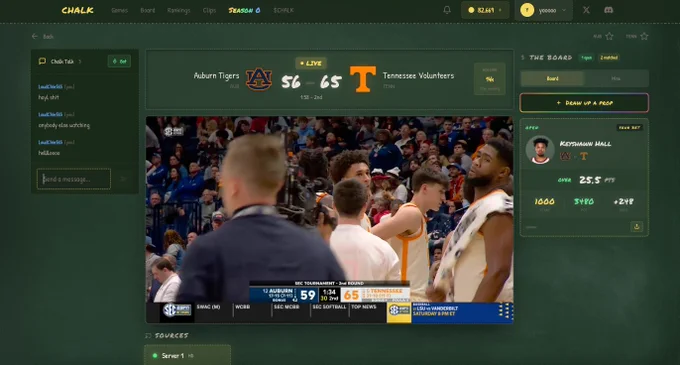Click the 'anybody else watching' chat message
This screenshot has width=680, height=365.
pyautogui.click(x=64, y=125)
